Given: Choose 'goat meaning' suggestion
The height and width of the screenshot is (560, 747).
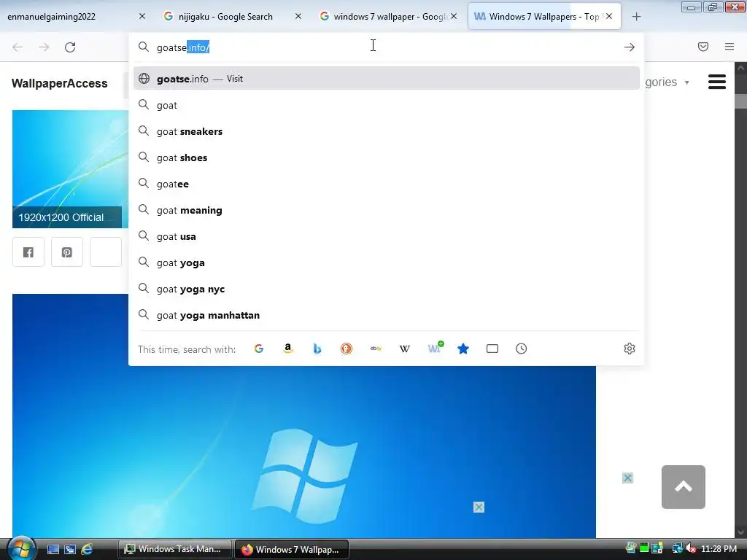Looking at the screenshot, I should click(387, 210).
